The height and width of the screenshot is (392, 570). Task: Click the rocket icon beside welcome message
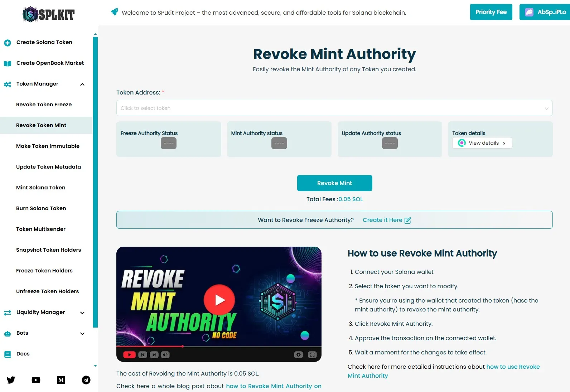coord(115,12)
